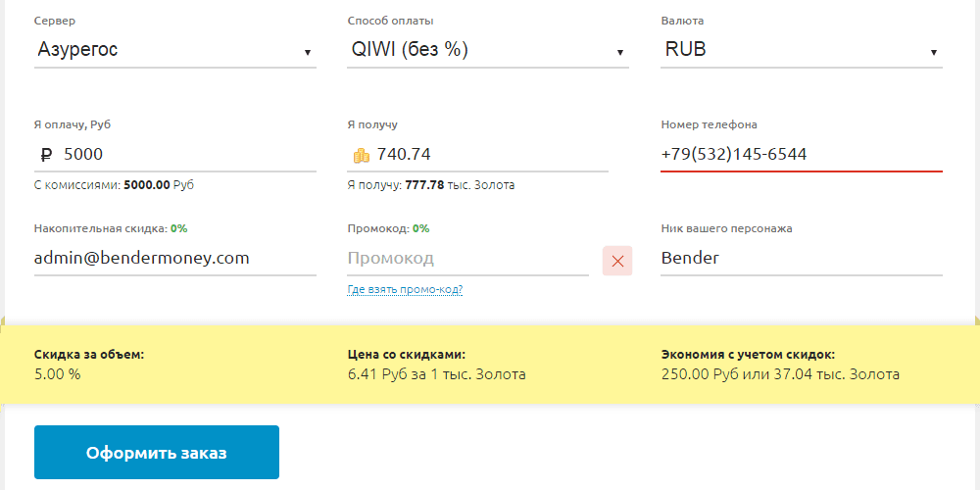The height and width of the screenshot is (490, 980).
Task: Open the Где взять промо-код link
Action: (x=405, y=289)
